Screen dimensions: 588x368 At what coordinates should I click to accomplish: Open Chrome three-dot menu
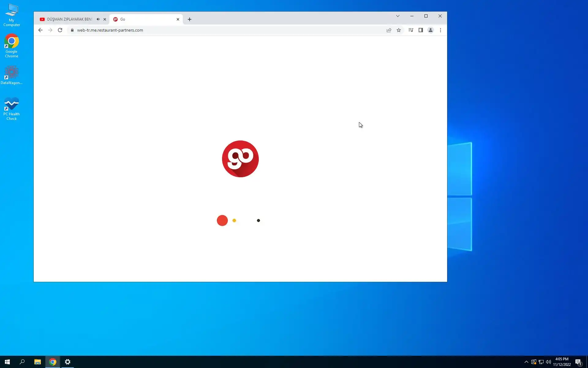(440, 30)
